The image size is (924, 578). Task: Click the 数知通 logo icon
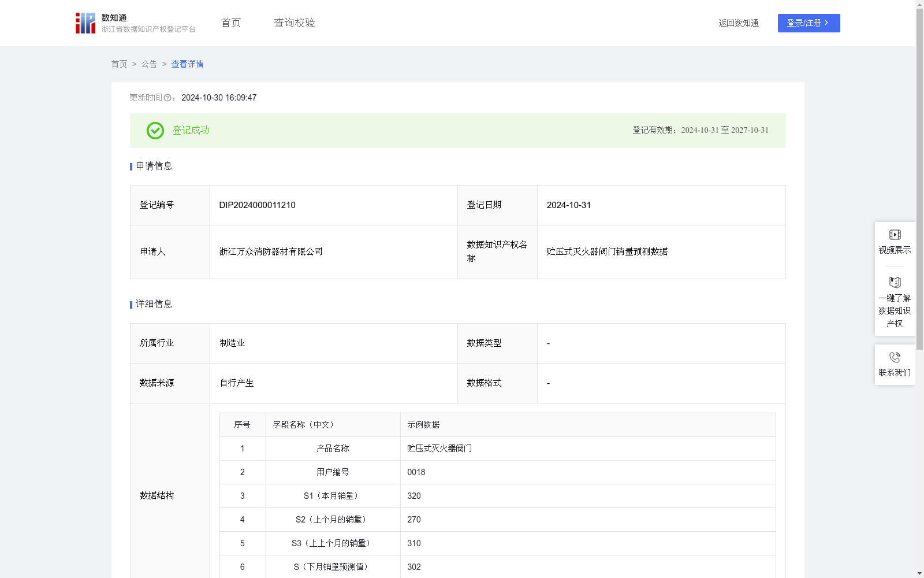(x=85, y=23)
